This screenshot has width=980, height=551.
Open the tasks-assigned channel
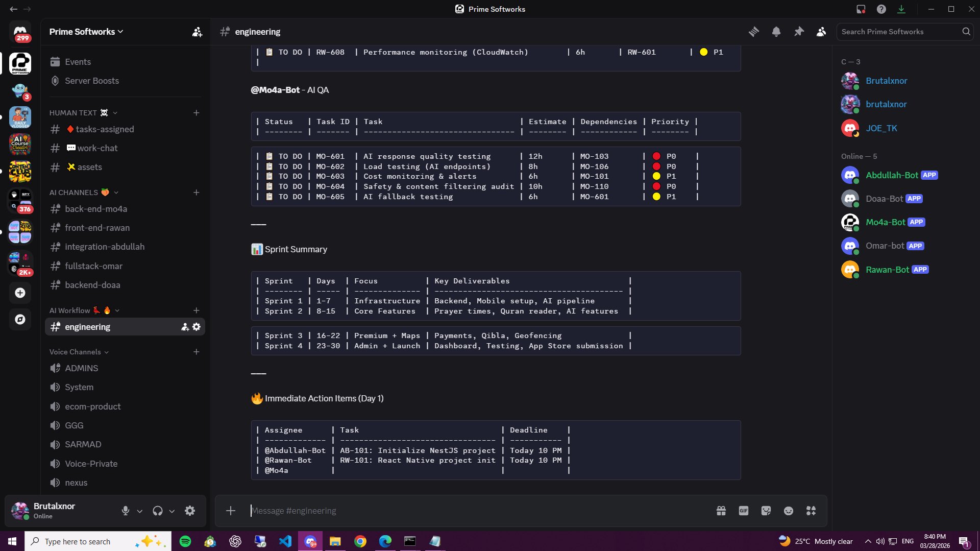tap(105, 129)
